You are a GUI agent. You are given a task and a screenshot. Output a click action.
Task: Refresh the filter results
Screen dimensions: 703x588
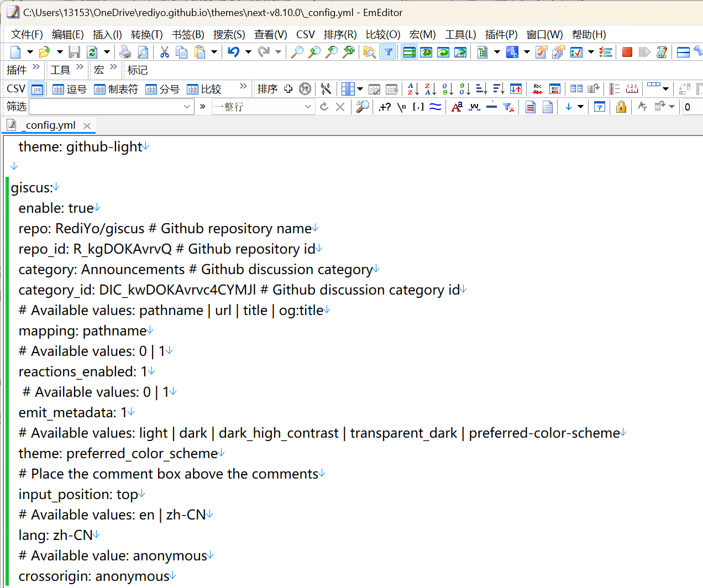click(x=324, y=107)
